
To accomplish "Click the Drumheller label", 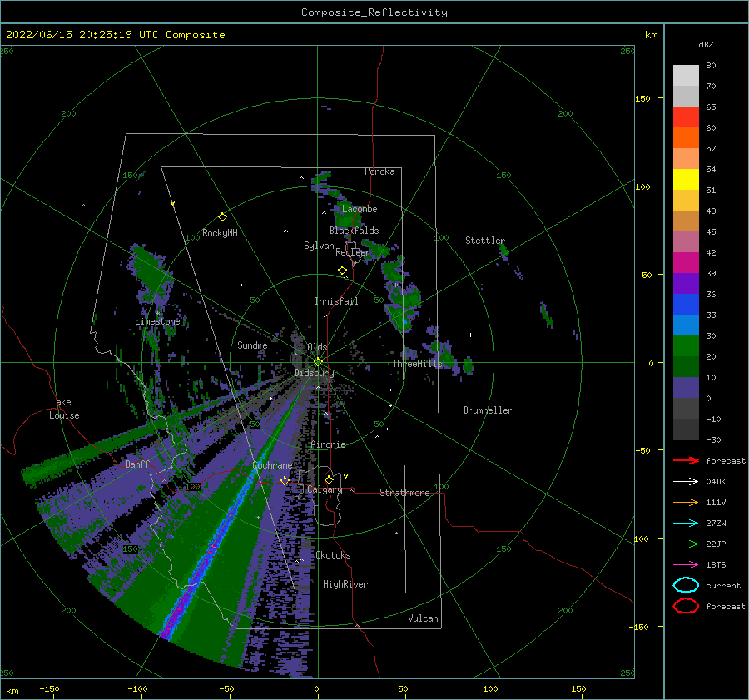I will (488, 410).
